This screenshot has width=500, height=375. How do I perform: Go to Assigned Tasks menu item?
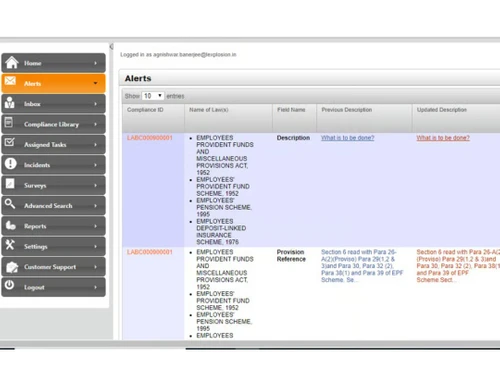pyautogui.click(x=53, y=144)
